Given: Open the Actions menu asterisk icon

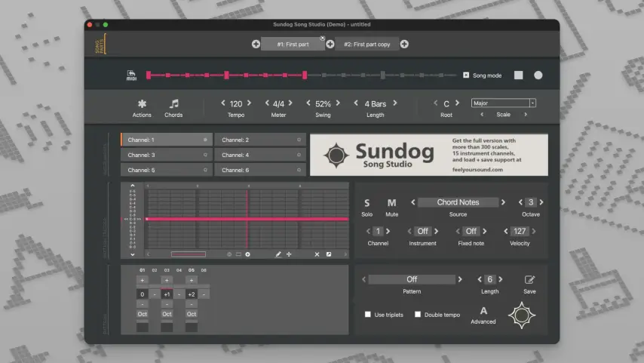Looking at the screenshot, I should (x=142, y=104).
